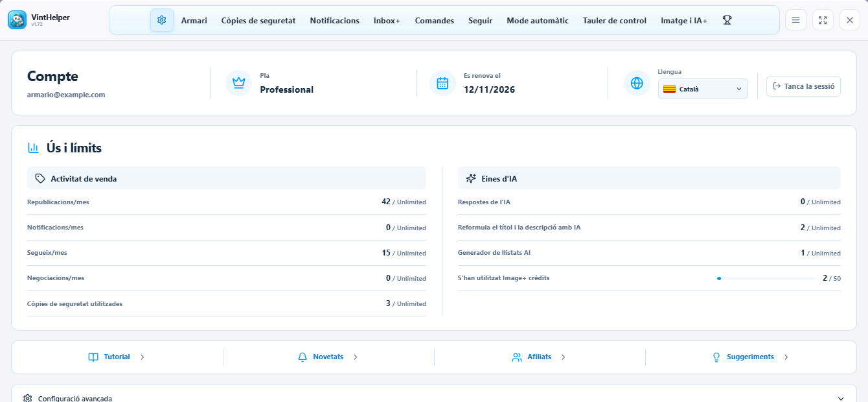Screen dimensions: 868x402
Task: Click the Tanca la sessió button
Action: pos(803,86)
